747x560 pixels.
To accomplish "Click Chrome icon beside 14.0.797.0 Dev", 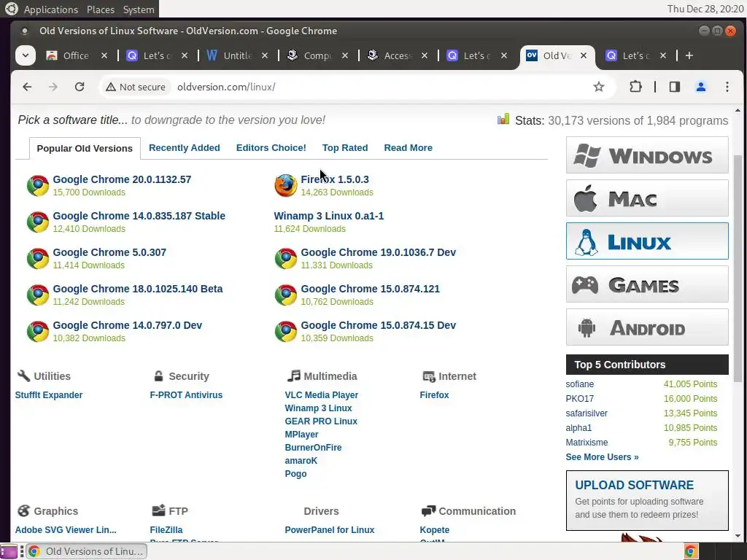I will tap(38, 332).
